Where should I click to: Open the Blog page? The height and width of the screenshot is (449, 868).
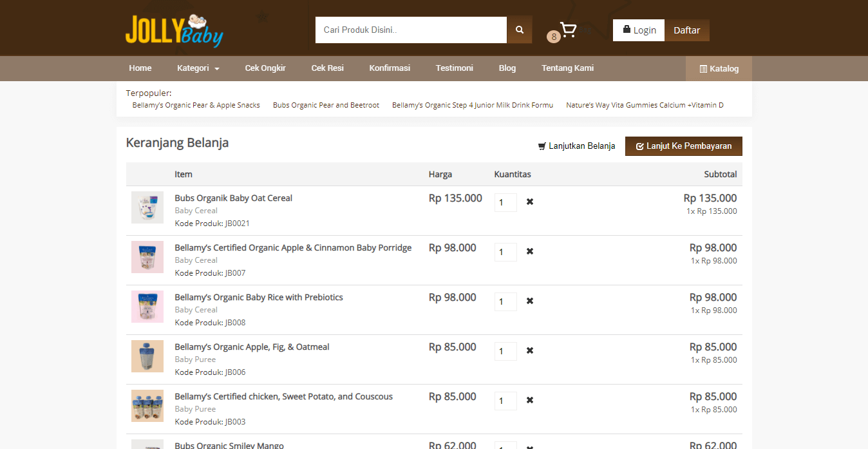tap(507, 68)
